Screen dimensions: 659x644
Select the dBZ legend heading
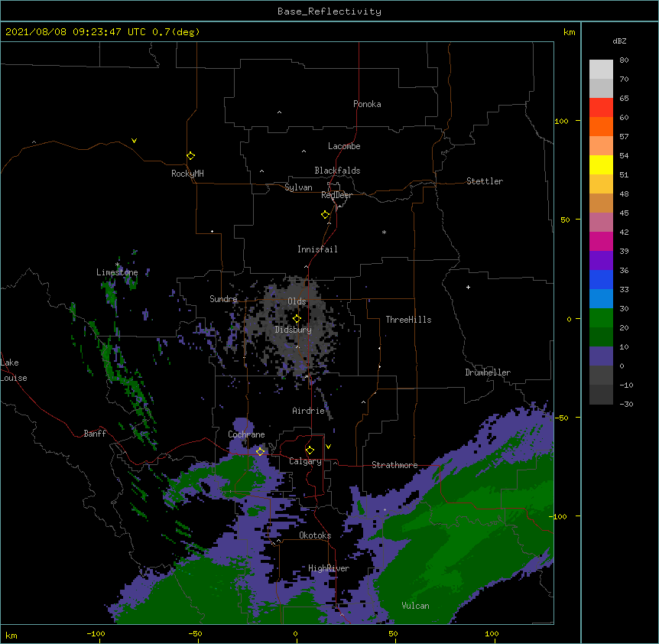coord(619,41)
